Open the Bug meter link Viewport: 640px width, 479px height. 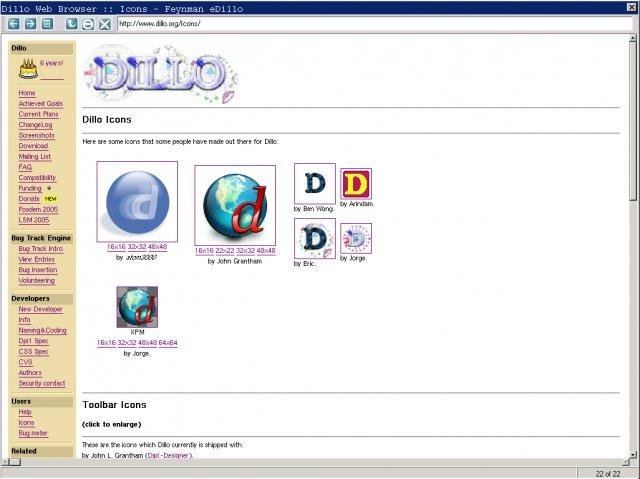(33, 433)
